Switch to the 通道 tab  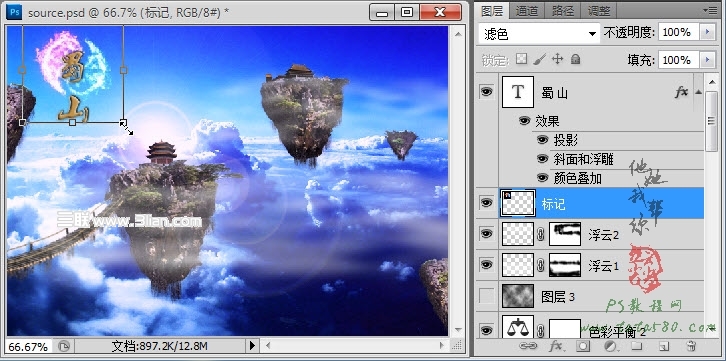click(527, 10)
